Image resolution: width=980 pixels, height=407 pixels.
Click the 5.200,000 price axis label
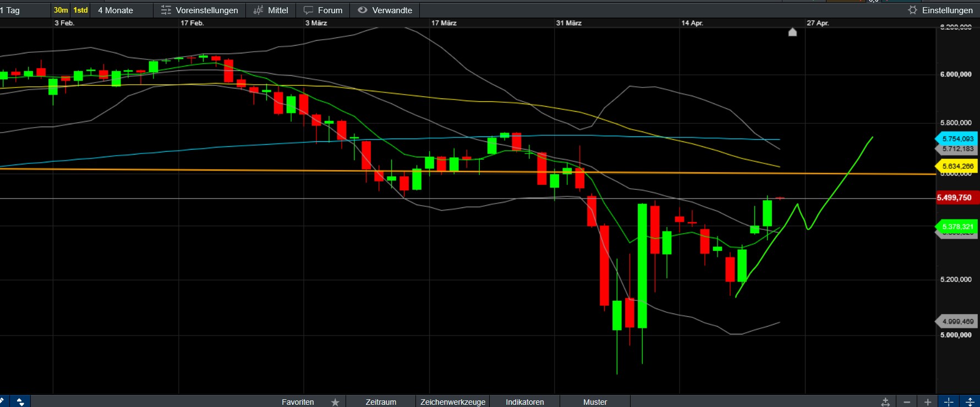click(x=956, y=279)
